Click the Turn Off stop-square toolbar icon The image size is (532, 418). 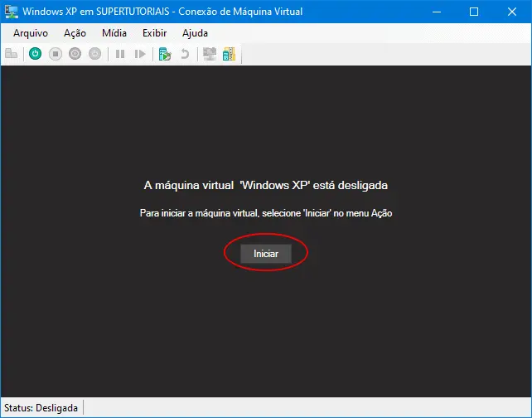pyautogui.click(x=56, y=54)
